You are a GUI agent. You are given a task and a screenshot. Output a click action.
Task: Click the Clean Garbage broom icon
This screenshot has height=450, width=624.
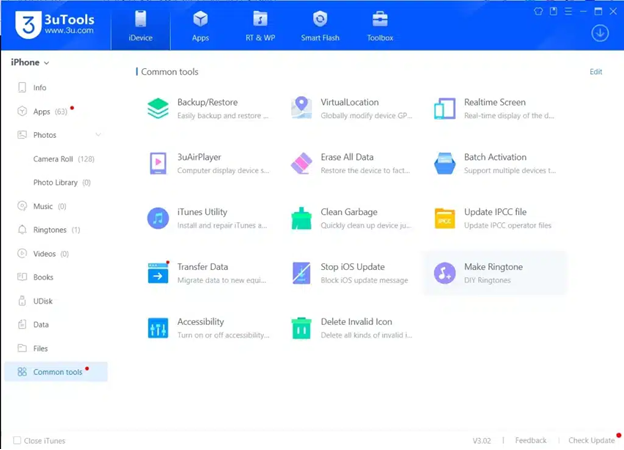pos(301,218)
